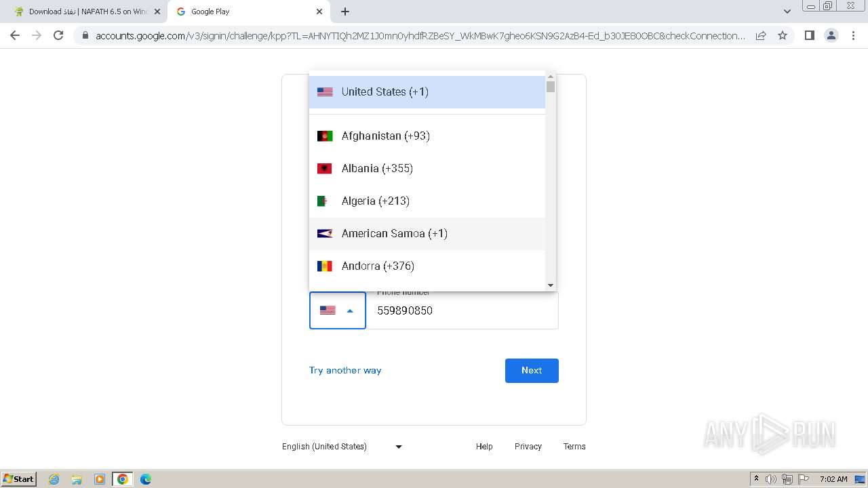
Task: Click the address bar URL
Action: pos(420,35)
